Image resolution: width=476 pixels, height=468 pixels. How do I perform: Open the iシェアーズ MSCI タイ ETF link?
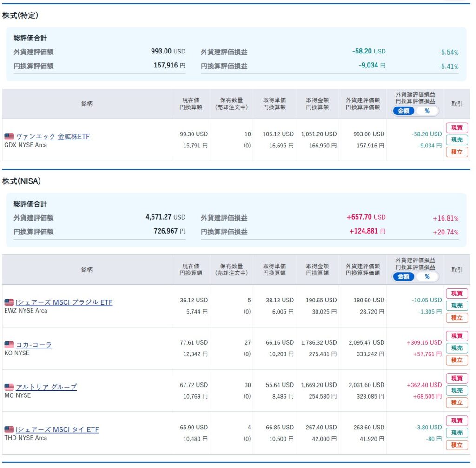tap(57, 429)
